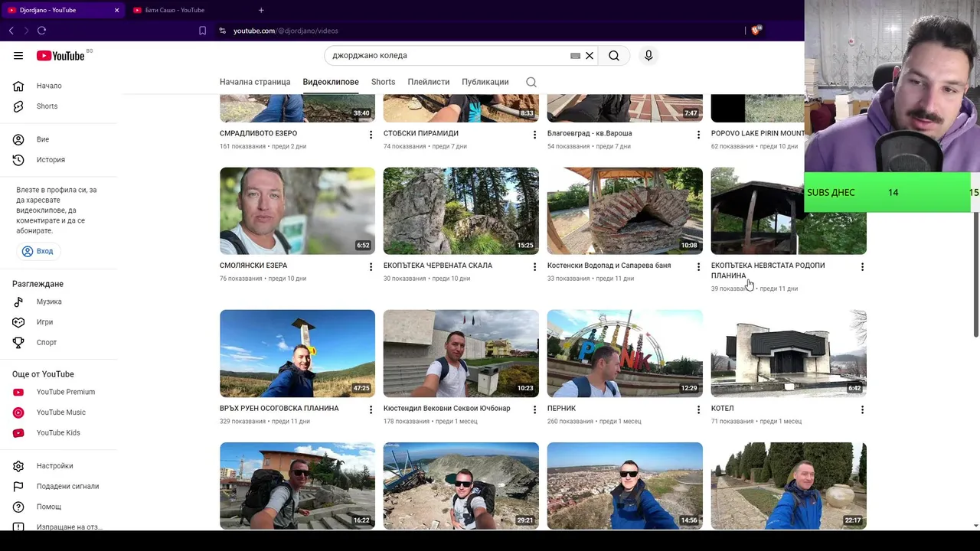980x551 pixels.
Task: Reload the page with the browser refresh icon
Action: 41,31
